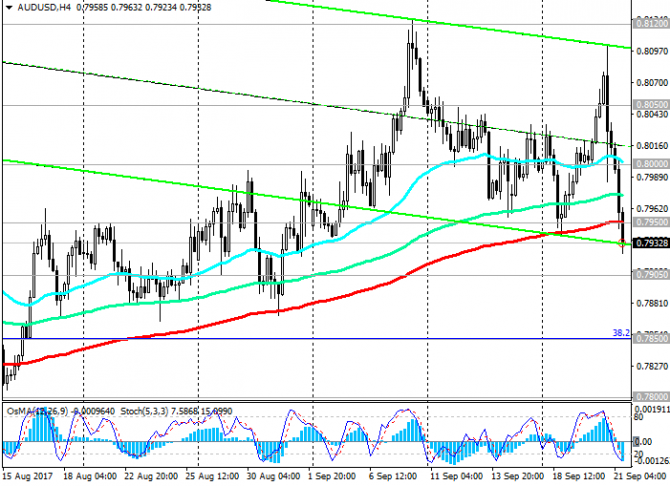Screen dimensions: 670x486
Task: Click the 13 Sep 20:00 time label
Action: (517, 476)
